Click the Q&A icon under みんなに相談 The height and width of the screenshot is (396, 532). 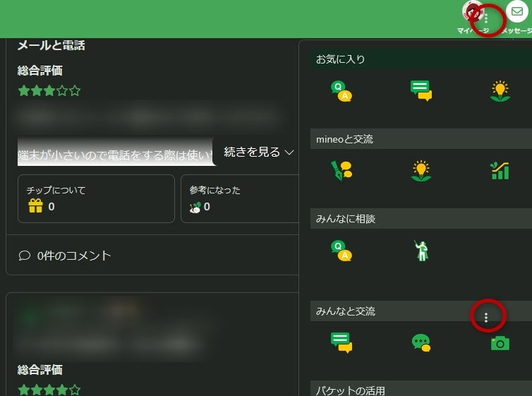(341, 251)
